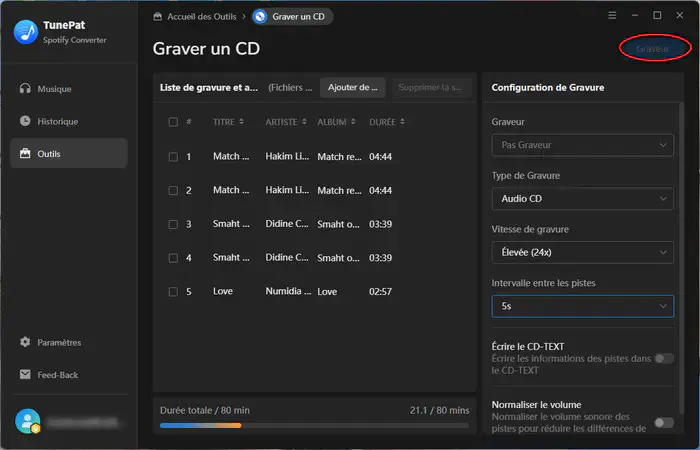The width and height of the screenshot is (700, 450).
Task: Go to Musique in sidebar
Action: point(69,88)
